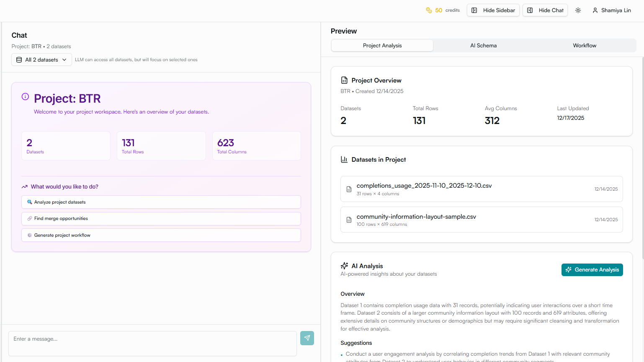This screenshot has width=644, height=362.
Task: Click the database icon in the datasets selector
Action: 19,59
